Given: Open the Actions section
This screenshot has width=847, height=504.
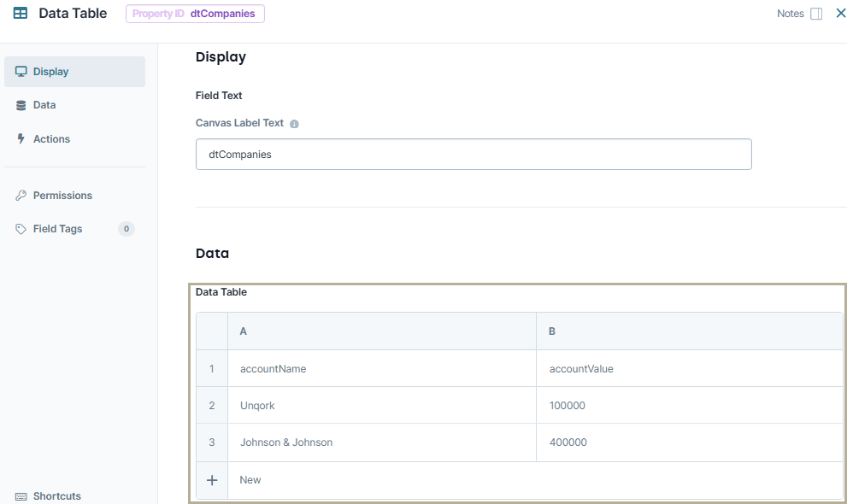Looking at the screenshot, I should (53, 138).
